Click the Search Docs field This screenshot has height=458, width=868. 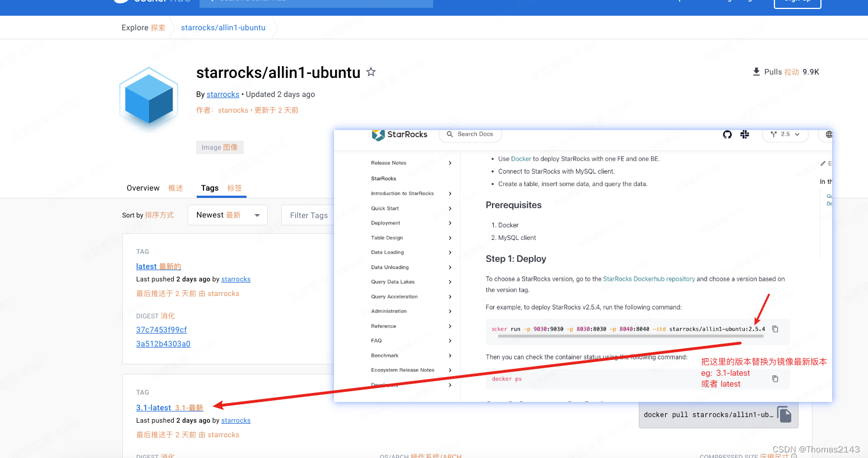470,135
